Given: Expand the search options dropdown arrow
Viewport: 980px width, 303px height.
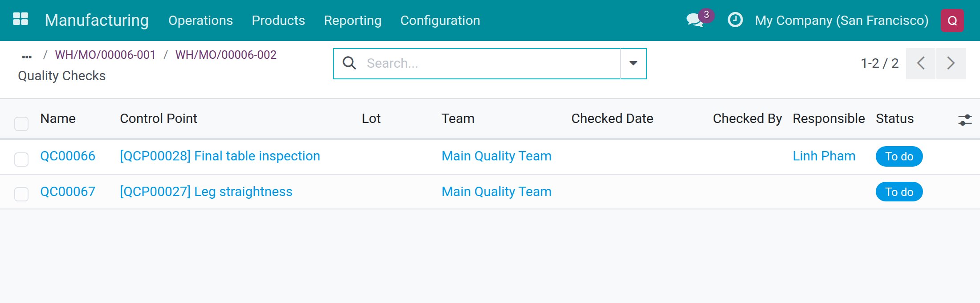Looking at the screenshot, I should click(633, 63).
